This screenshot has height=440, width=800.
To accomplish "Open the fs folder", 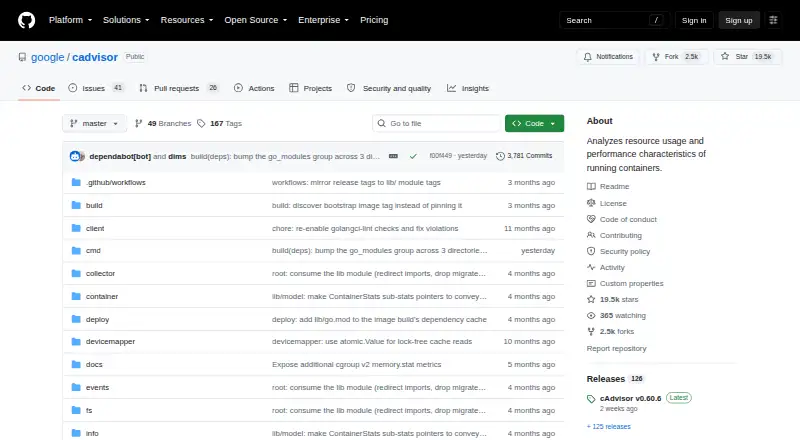I will point(89,410).
